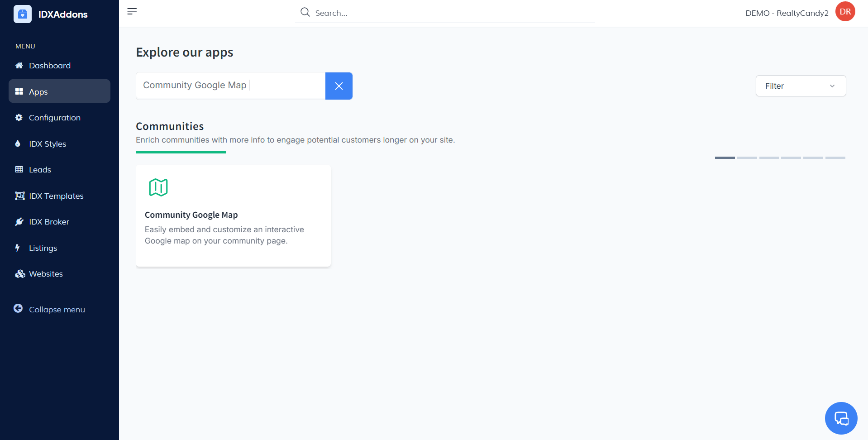Click the Community Google Map icon

(158, 187)
